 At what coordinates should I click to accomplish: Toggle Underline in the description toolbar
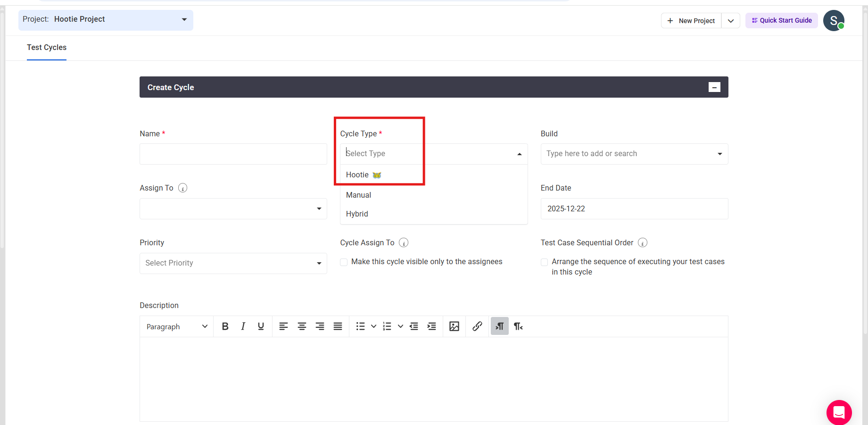coord(261,326)
